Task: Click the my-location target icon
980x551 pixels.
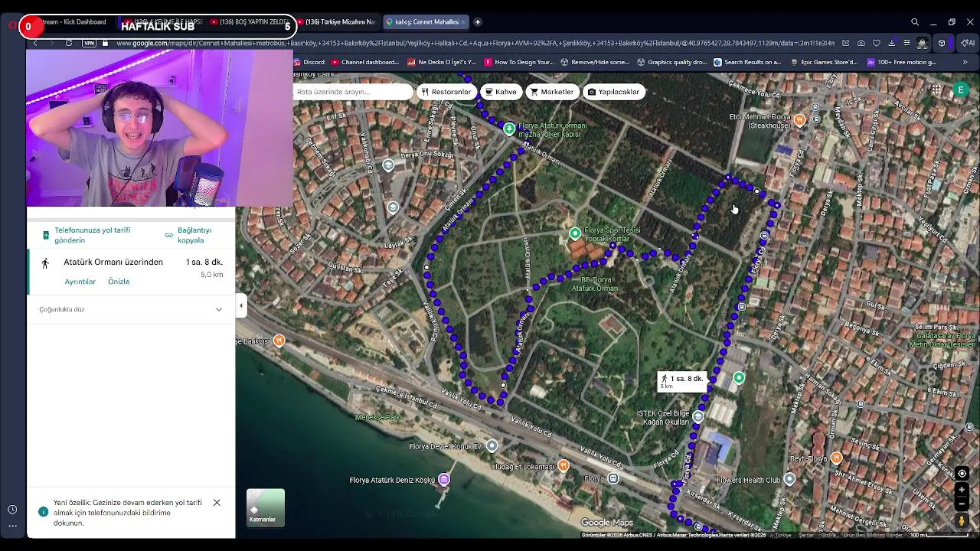Action: pyautogui.click(x=962, y=474)
